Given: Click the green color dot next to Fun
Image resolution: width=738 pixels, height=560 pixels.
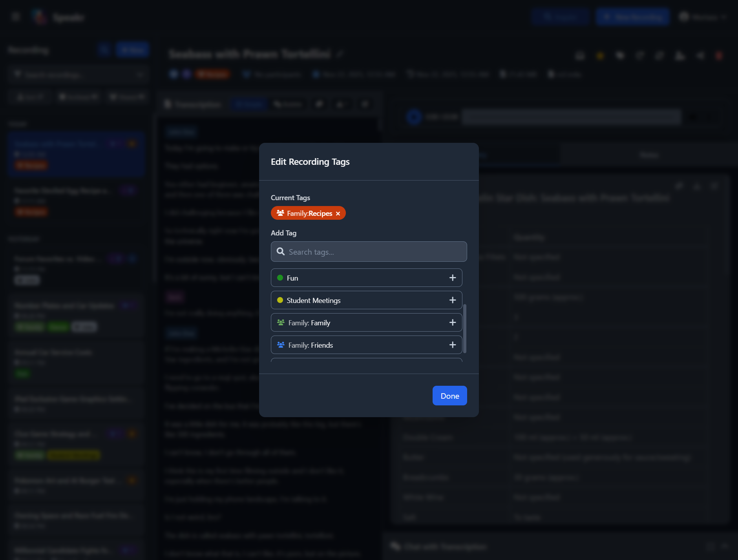Looking at the screenshot, I should (x=280, y=278).
